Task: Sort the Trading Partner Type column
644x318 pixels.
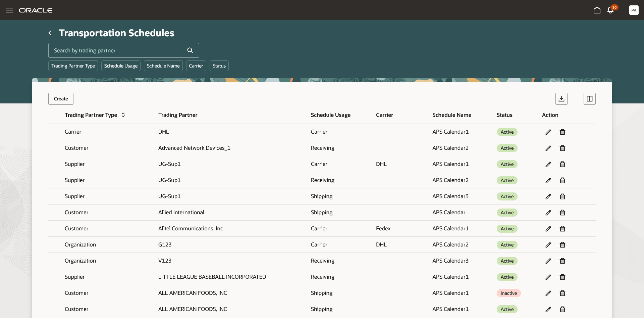Action: (123, 115)
